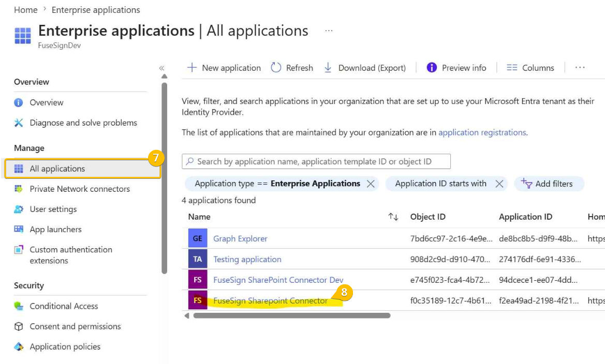Click the horizontal scrollbar of the table
Screen dimensions: 605x364
coord(292,315)
